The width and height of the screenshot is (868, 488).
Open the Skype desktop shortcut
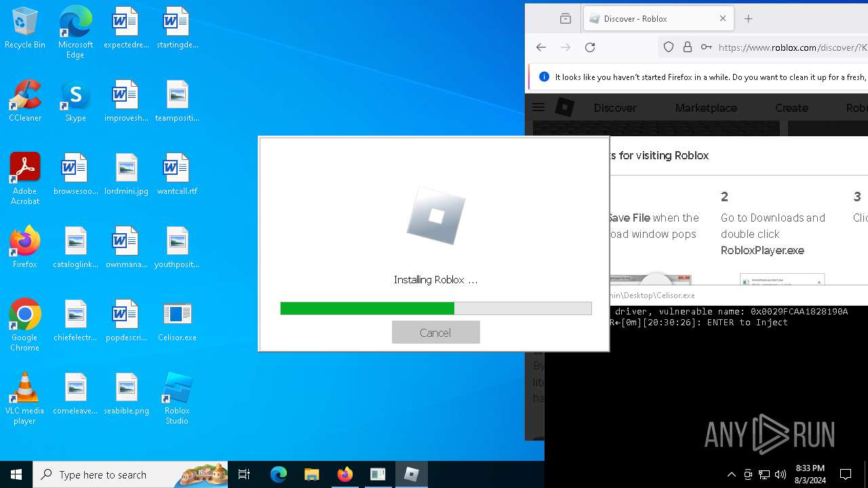coord(75,101)
